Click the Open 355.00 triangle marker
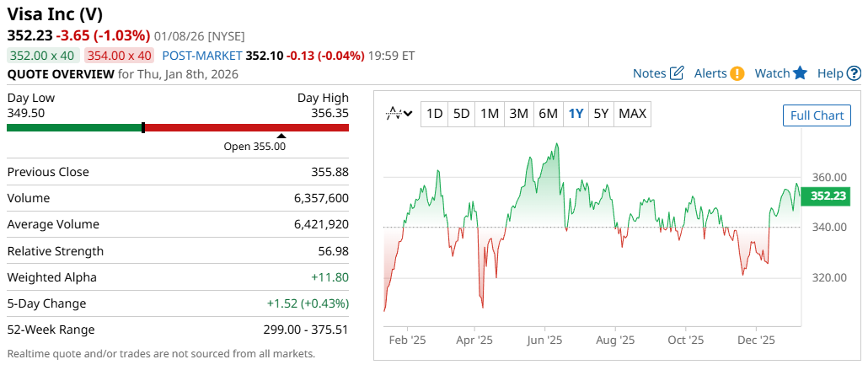The image size is (868, 370). tap(281, 136)
